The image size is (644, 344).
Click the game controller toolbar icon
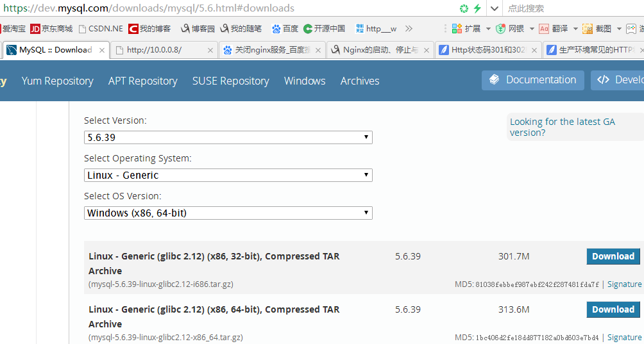pyautogui.click(x=631, y=29)
